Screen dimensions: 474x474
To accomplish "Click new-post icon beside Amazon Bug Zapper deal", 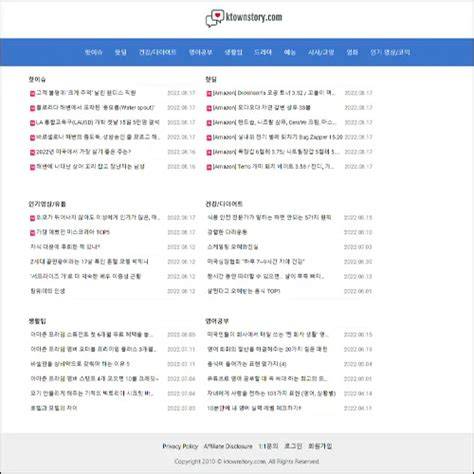I will 209,138.
